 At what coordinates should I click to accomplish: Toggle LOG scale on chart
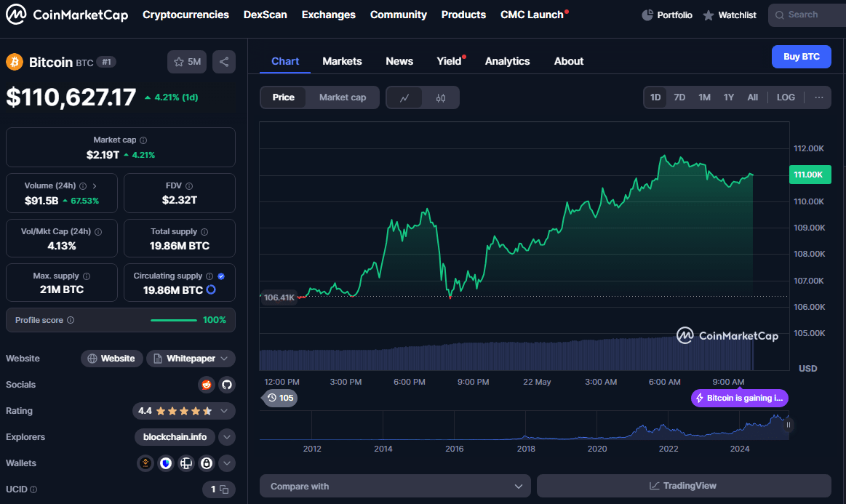coord(786,97)
